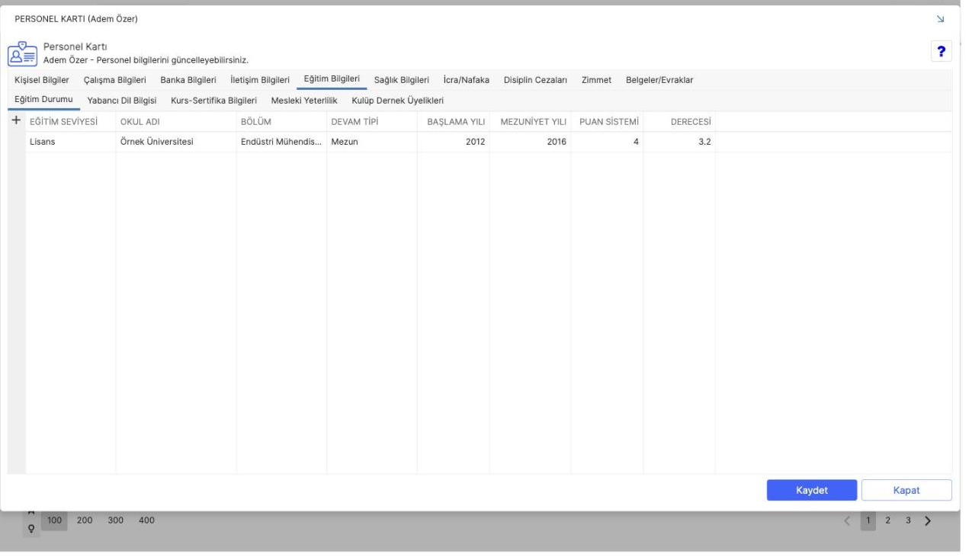Jump to page 3 in pagination
The height and width of the screenshot is (560, 969).
coord(908,520)
